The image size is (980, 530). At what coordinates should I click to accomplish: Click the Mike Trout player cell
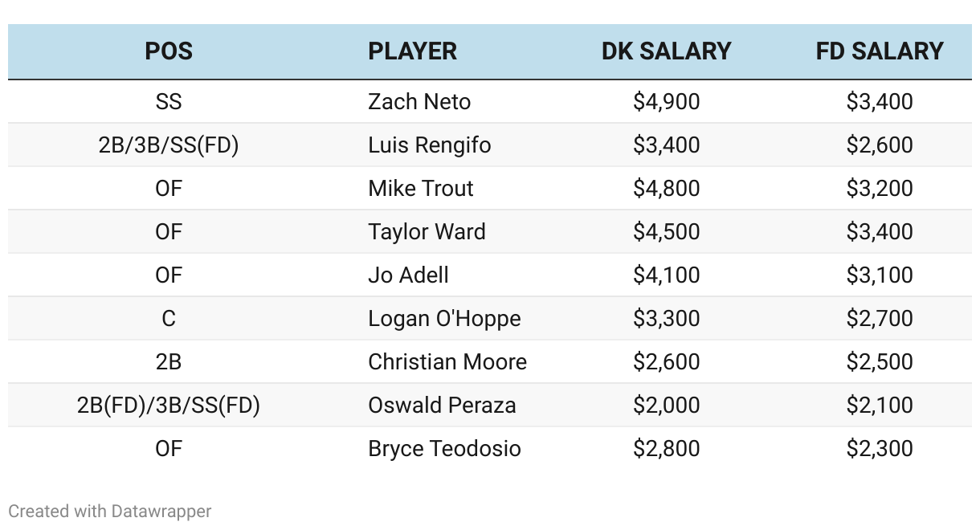coord(421,189)
